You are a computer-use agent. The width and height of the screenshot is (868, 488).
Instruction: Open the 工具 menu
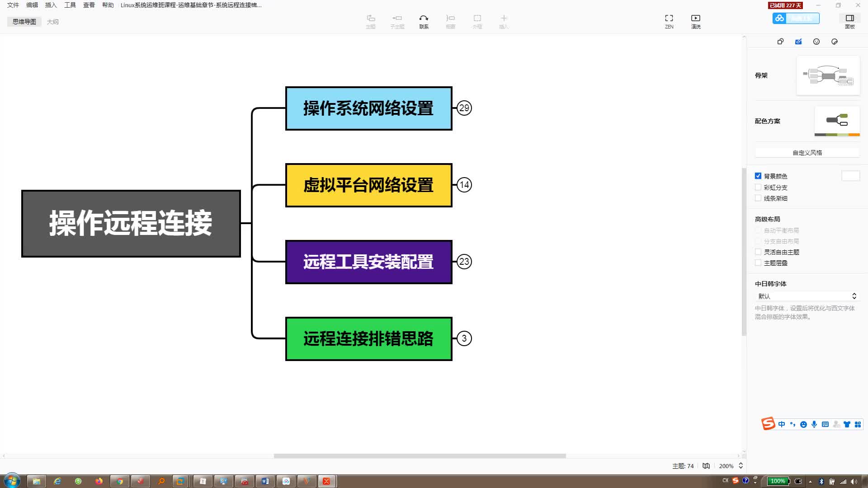(70, 5)
